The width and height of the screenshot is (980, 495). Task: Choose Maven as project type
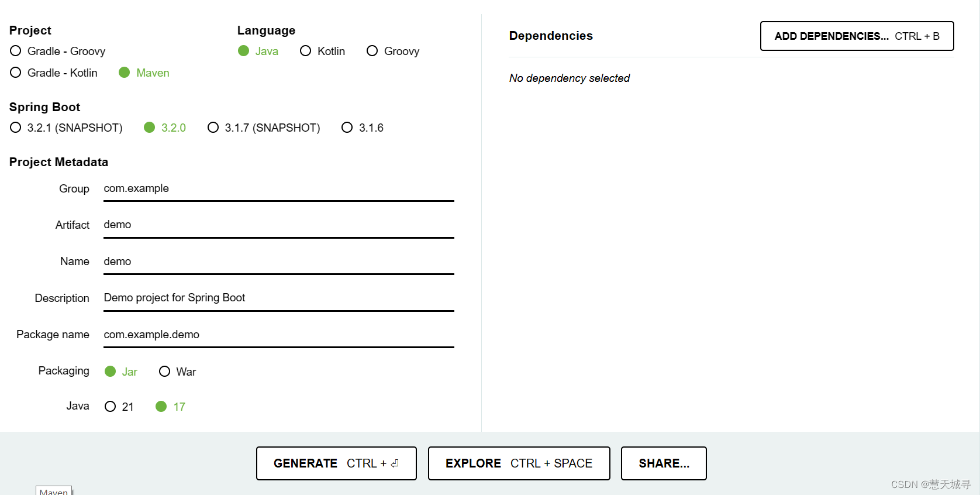[x=144, y=73]
